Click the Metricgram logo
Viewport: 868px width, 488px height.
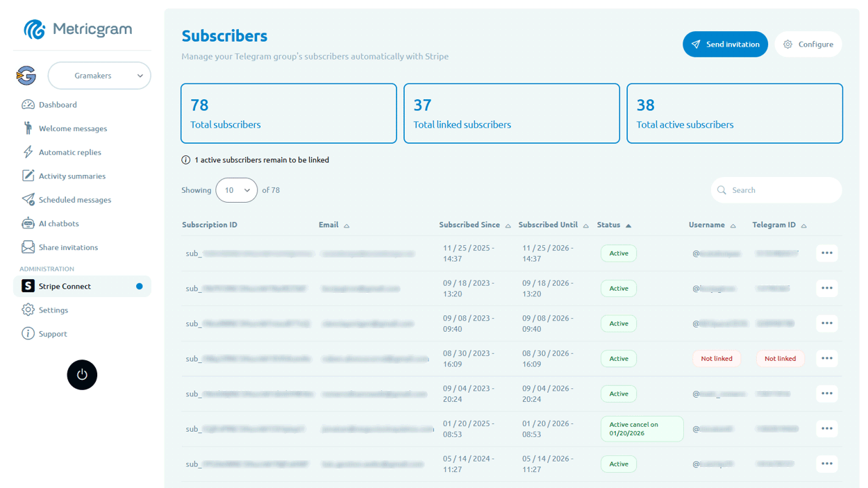(x=78, y=29)
